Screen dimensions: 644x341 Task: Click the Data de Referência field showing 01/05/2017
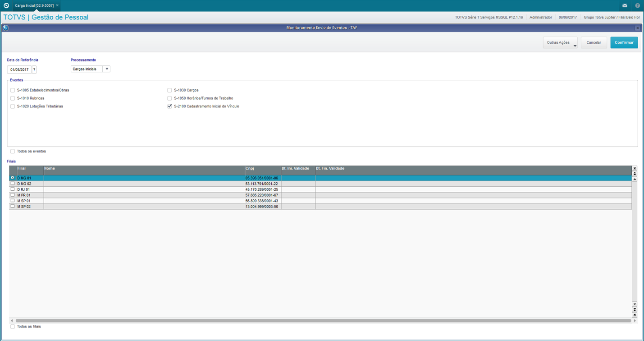19,69
